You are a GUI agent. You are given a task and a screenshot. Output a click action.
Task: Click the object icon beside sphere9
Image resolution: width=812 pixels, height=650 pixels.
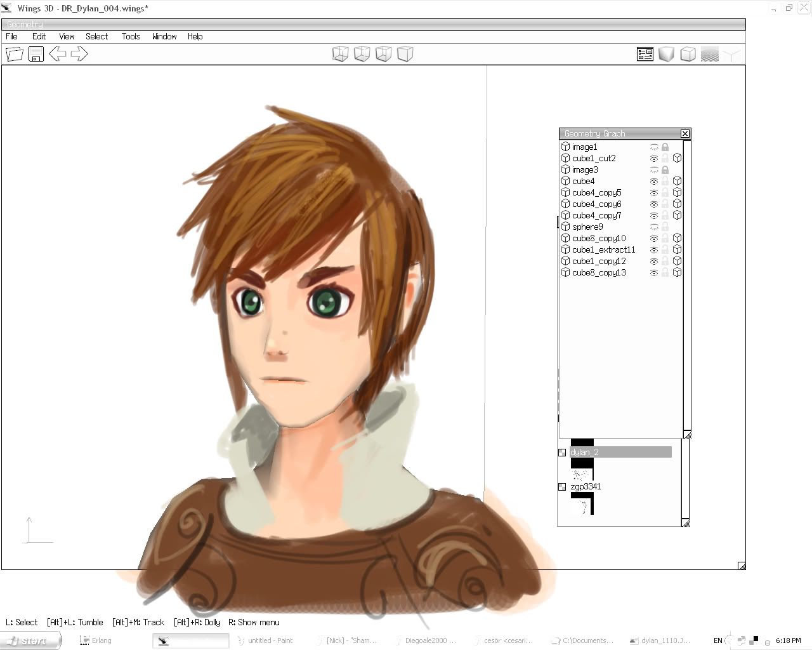[x=565, y=227]
